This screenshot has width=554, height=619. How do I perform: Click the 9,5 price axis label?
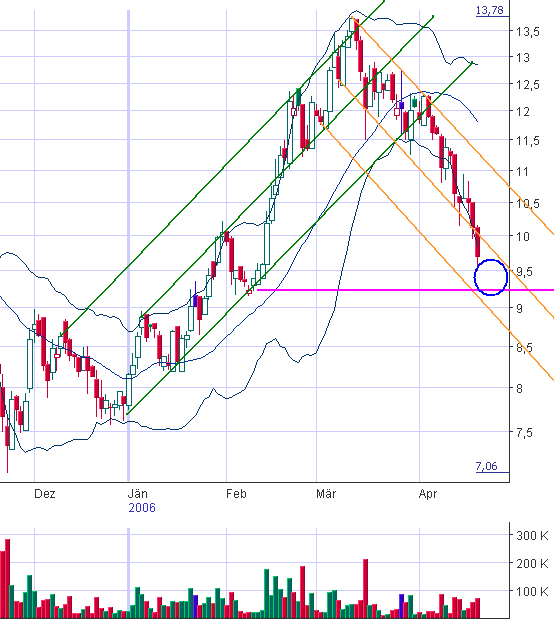pos(524,272)
